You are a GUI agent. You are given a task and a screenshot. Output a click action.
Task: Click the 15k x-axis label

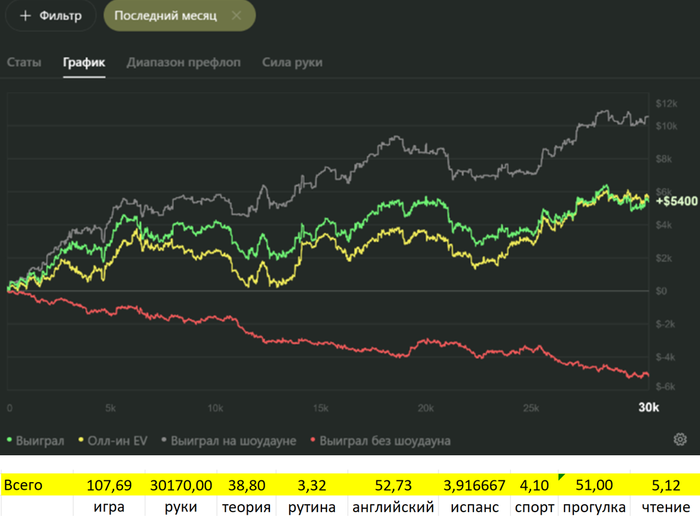click(x=321, y=408)
